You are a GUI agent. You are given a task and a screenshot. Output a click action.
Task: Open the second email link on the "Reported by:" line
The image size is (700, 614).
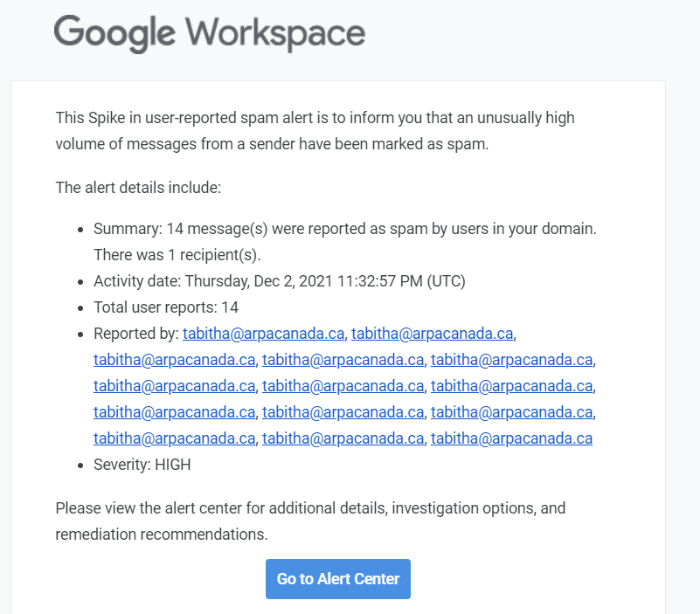[x=433, y=334]
